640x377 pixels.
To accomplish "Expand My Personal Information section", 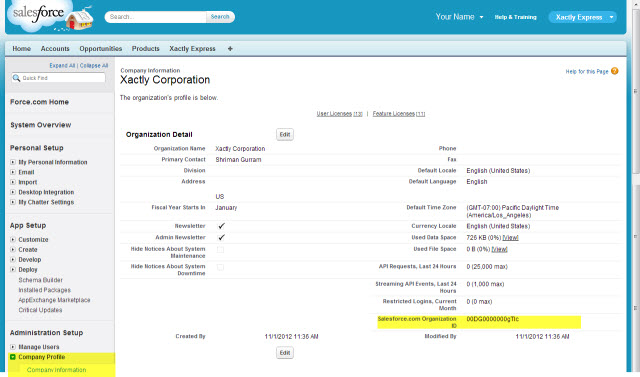I will pos(13,162).
